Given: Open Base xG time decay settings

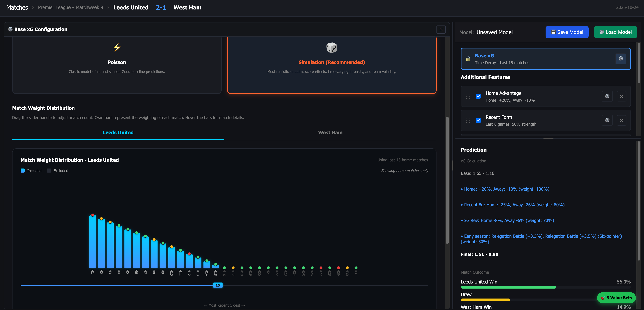Looking at the screenshot, I should point(621,58).
